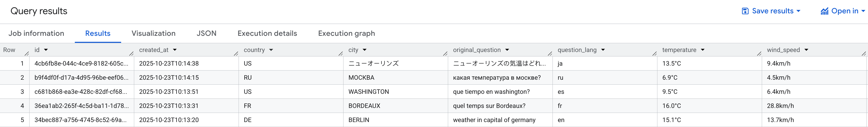Select the BORDEAUX city cell
Image resolution: width=868 pixels, height=127 pixels.
click(364, 106)
